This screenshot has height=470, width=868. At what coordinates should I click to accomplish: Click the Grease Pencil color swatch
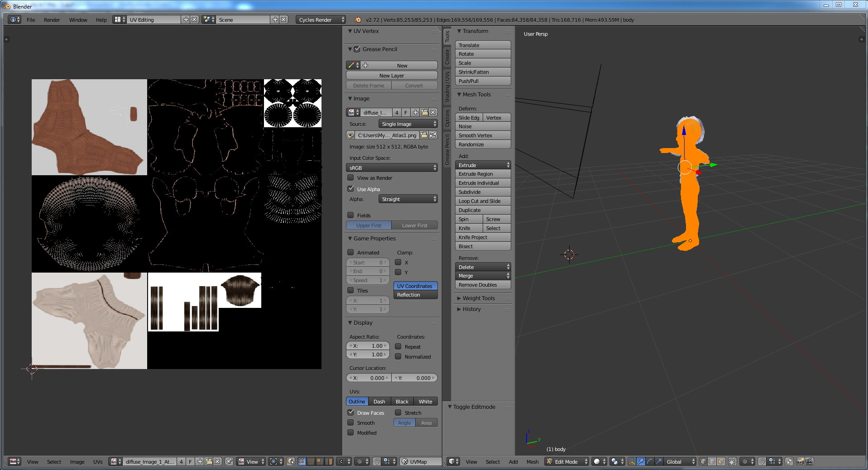352,65
